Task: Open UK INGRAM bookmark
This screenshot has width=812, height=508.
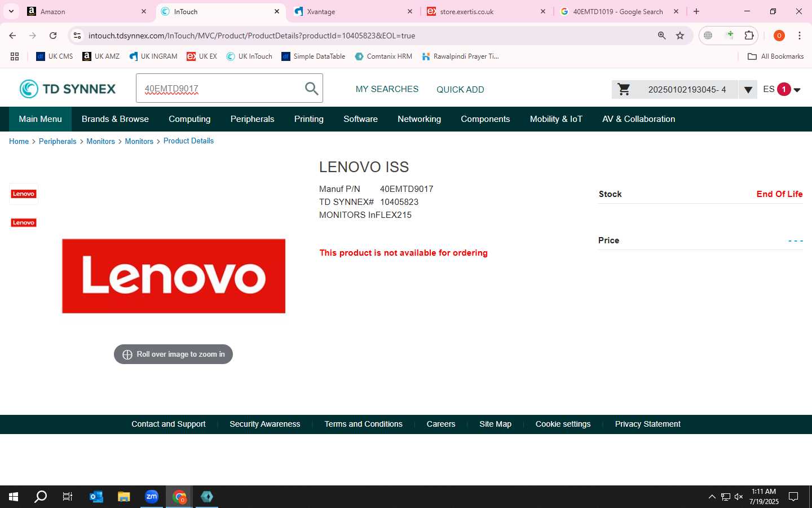Action: 153,56
